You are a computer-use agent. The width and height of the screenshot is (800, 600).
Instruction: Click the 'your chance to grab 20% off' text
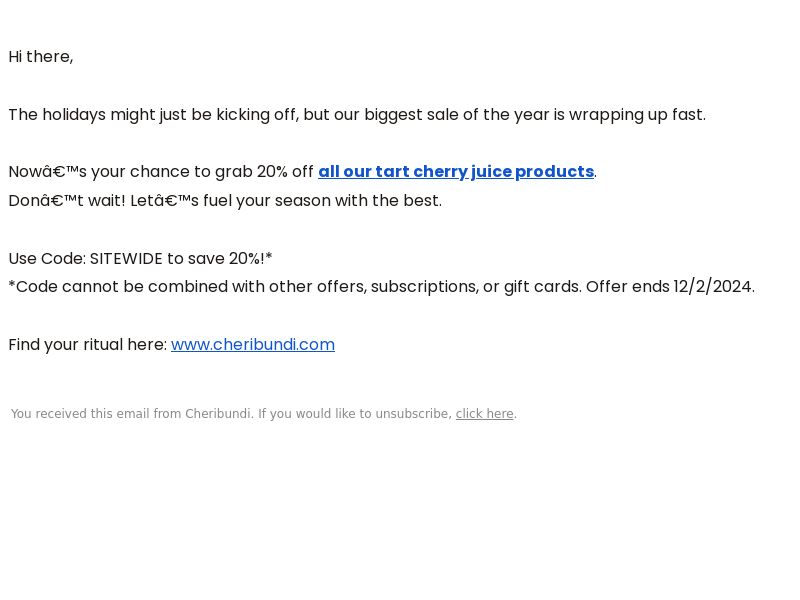click(202, 172)
